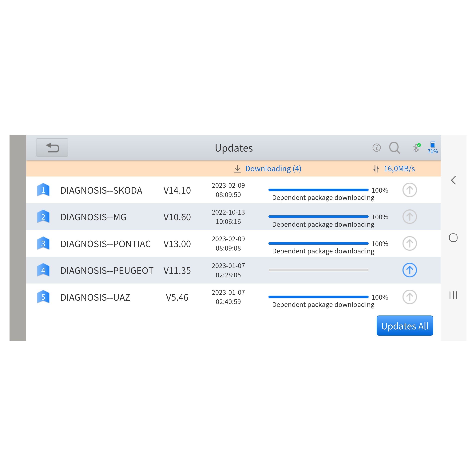476x476 pixels.
Task: Open Android recent apps button
Action: pos(453,295)
